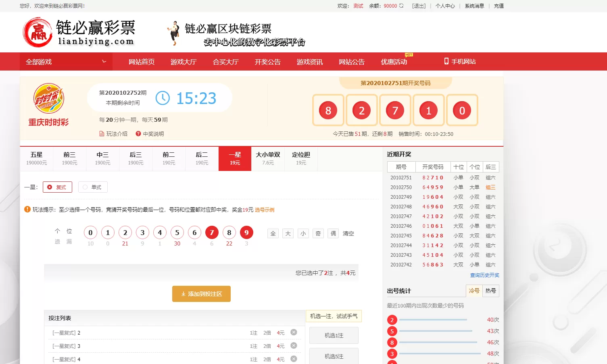Click the 中奖说明 award icon

pos(139,133)
